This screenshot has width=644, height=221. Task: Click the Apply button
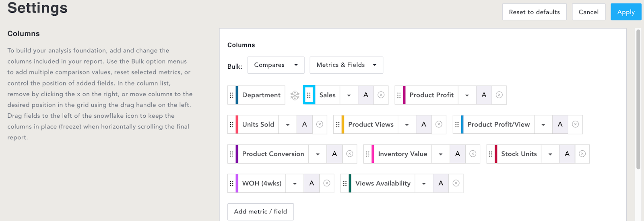pyautogui.click(x=626, y=12)
